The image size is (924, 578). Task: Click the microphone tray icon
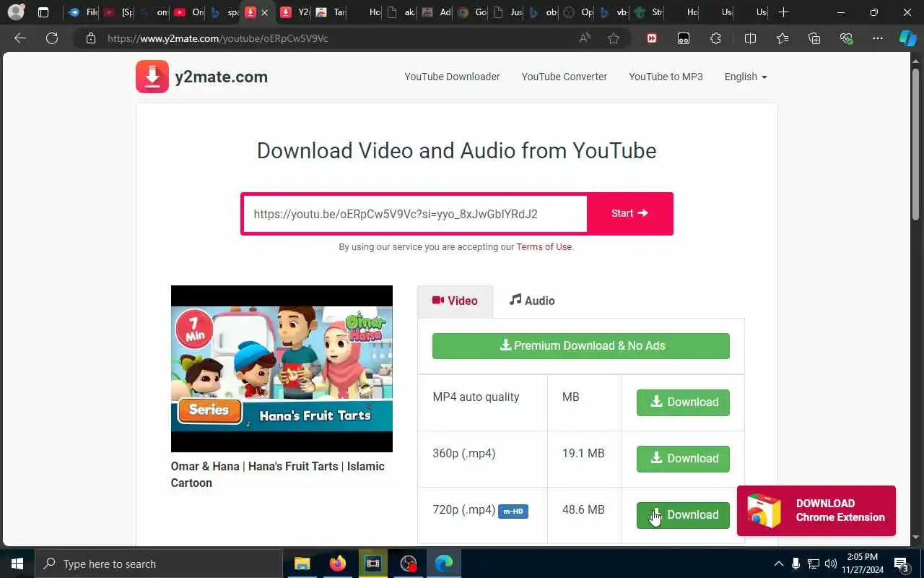coord(796,564)
